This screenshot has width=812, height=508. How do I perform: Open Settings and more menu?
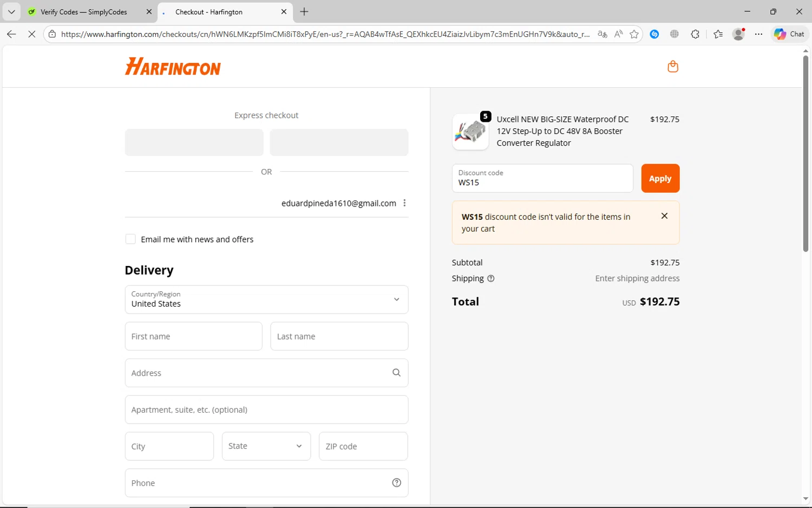pyautogui.click(x=758, y=34)
